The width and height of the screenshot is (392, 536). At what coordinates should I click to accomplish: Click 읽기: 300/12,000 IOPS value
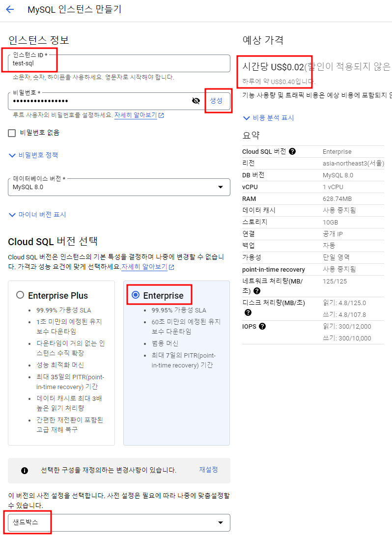click(347, 326)
